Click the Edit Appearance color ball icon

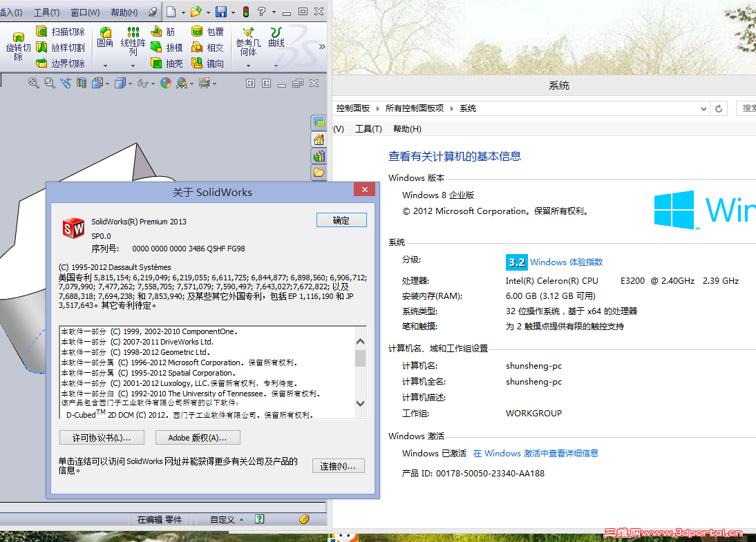point(166,83)
